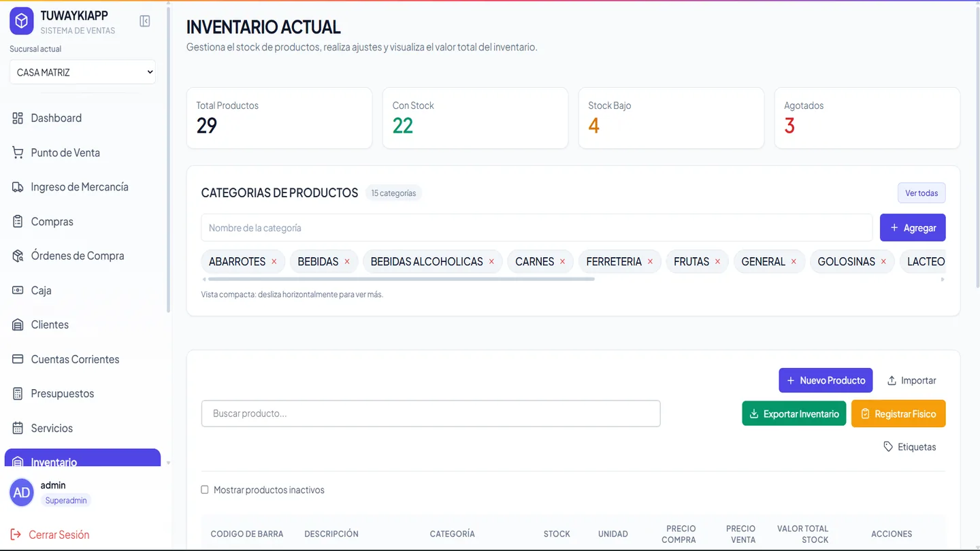Open Compras in the sidebar
The width and height of the screenshot is (980, 551).
point(82,221)
